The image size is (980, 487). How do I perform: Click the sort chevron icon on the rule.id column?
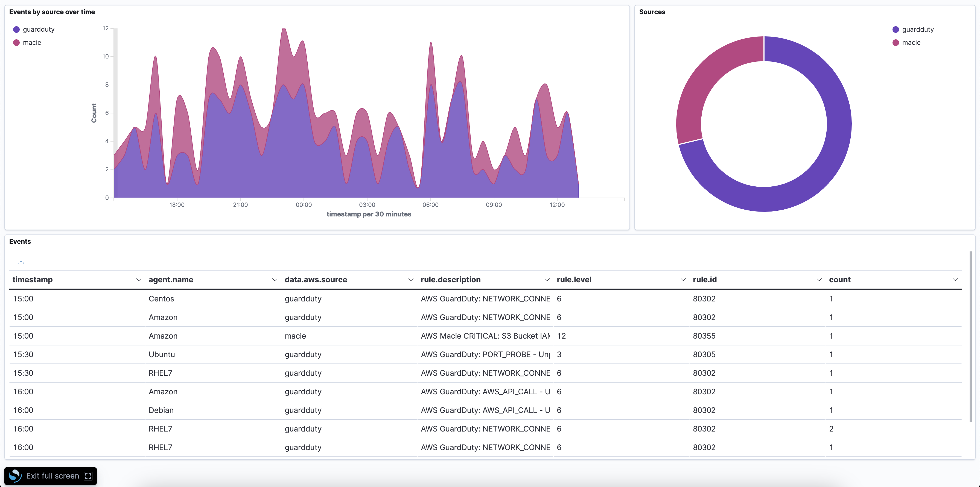819,279
